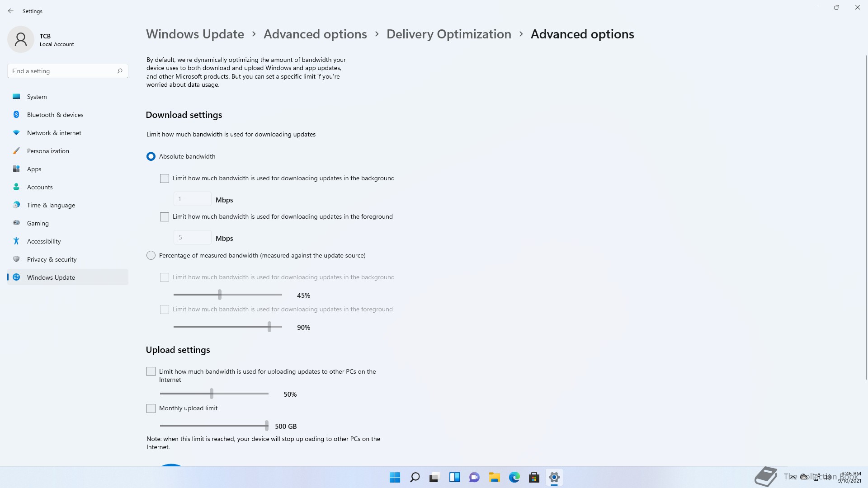Click the Apps icon in the sidebar
The width and height of the screenshot is (868, 488).
pos(16,169)
